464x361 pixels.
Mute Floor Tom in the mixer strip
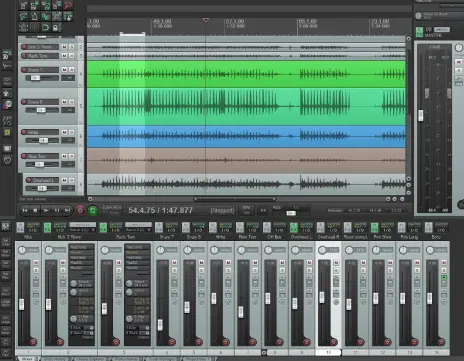255,263
